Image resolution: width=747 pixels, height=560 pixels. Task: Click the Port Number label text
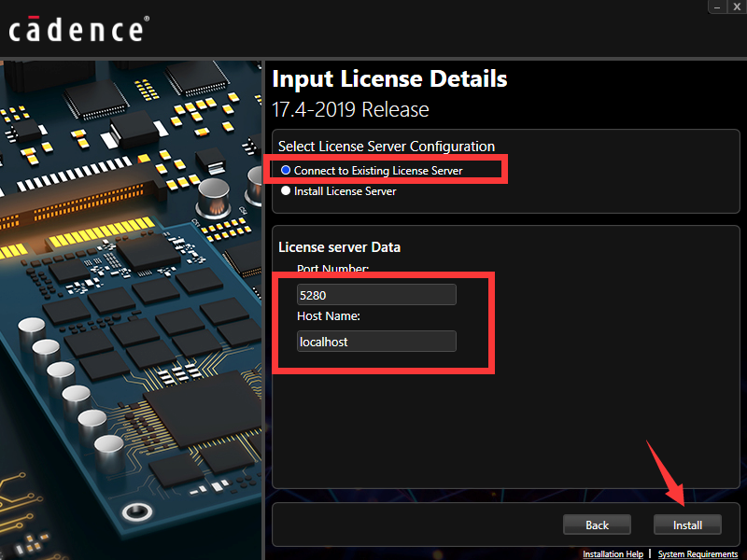coord(333,269)
